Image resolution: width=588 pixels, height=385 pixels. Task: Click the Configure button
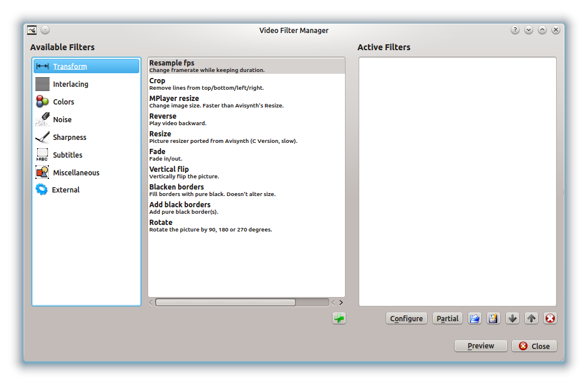(x=406, y=318)
